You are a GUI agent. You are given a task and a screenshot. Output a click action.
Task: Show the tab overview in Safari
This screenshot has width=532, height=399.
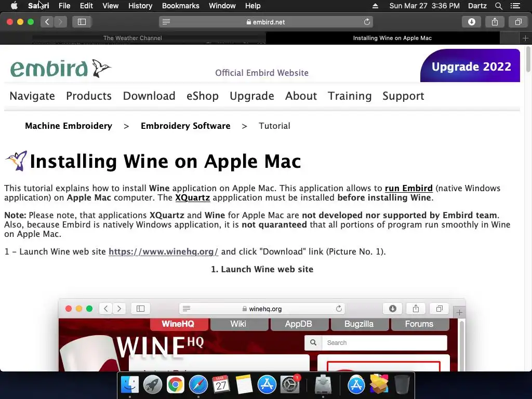point(518,22)
